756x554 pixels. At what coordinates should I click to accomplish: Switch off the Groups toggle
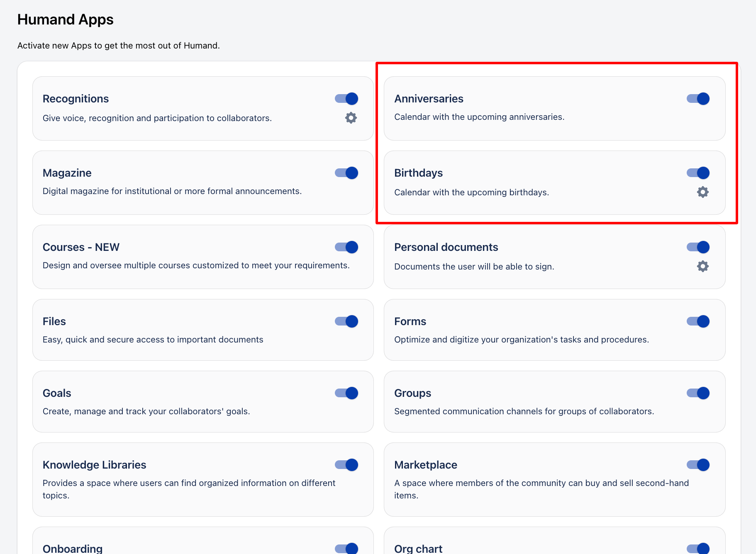tap(698, 393)
